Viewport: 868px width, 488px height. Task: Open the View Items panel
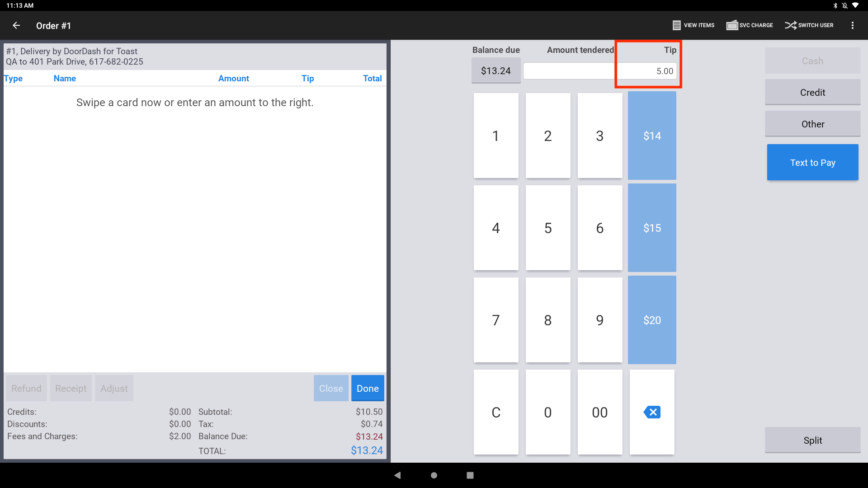coord(693,25)
